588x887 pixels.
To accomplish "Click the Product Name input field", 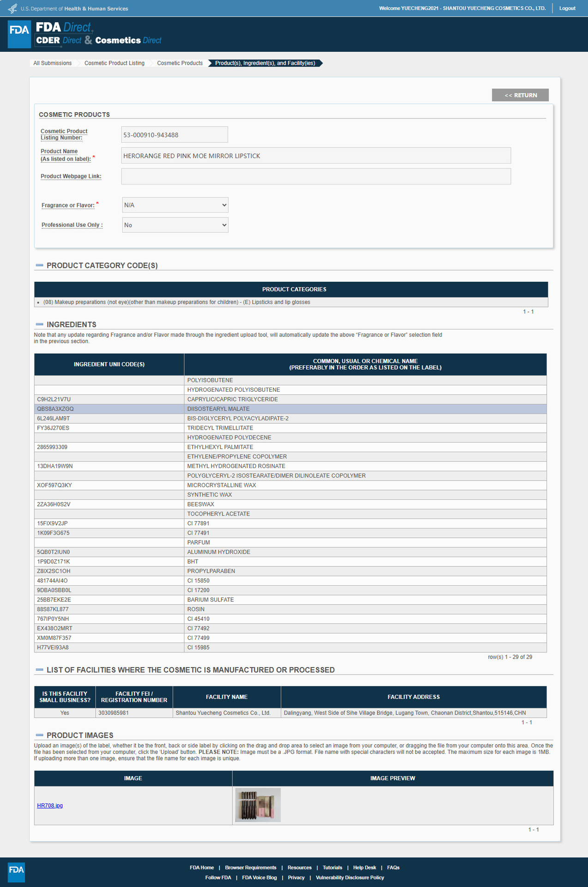I will point(316,156).
